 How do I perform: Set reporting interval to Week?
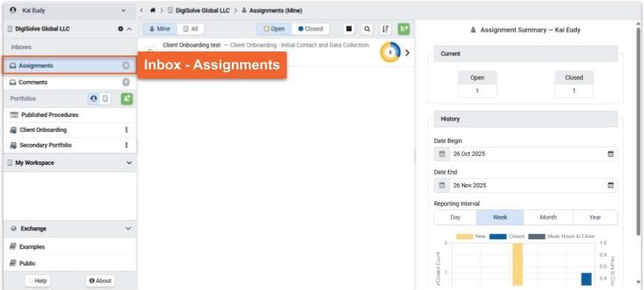[500, 217]
